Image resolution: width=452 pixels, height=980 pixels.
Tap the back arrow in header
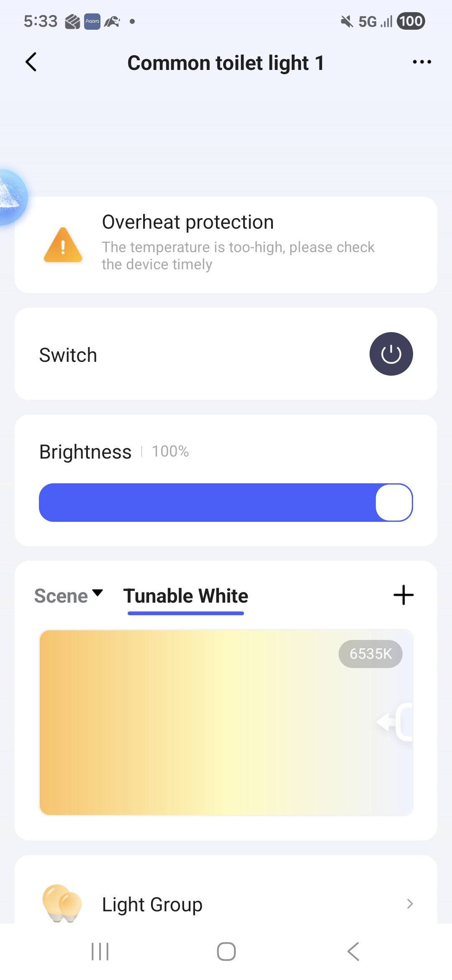tap(31, 62)
